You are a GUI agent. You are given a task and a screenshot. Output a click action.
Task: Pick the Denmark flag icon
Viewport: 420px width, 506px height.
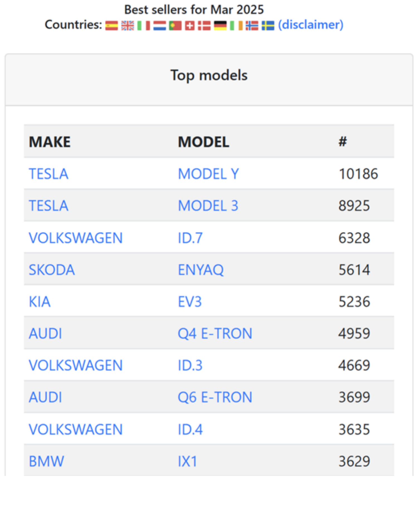[x=204, y=26]
